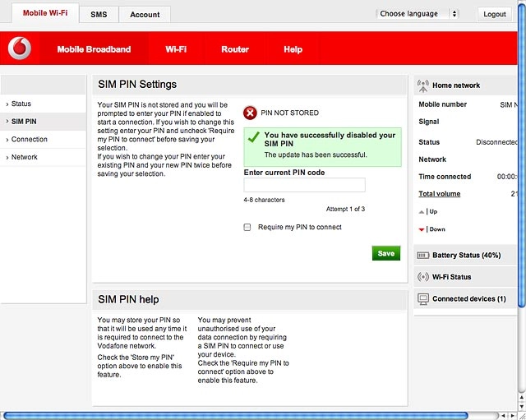Click 'The update has been successful.' text
Image resolution: width=526 pixels, height=420 pixels.
(x=316, y=155)
